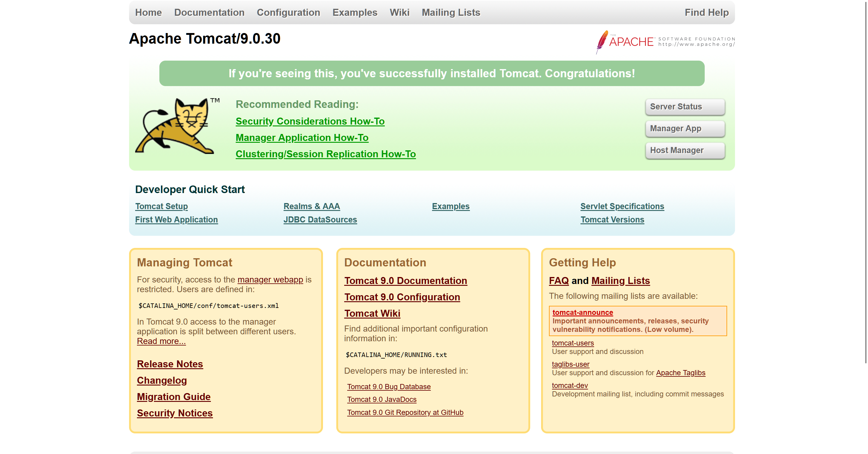This screenshot has height=454, width=868.
Task: Open the Release Notes link
Action: pos(170,364)
